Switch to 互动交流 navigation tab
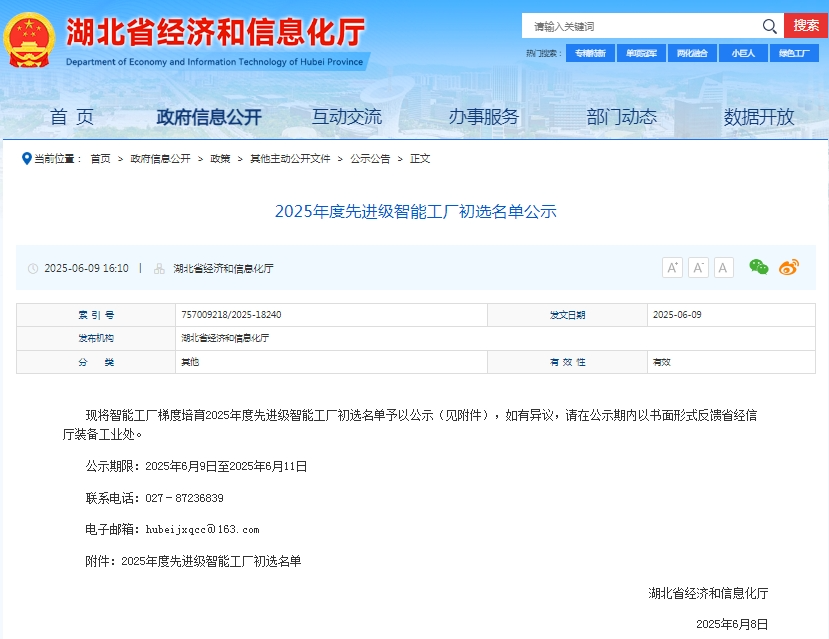The width and height of the screenshot is (829, 639). [x=346, y=117]
